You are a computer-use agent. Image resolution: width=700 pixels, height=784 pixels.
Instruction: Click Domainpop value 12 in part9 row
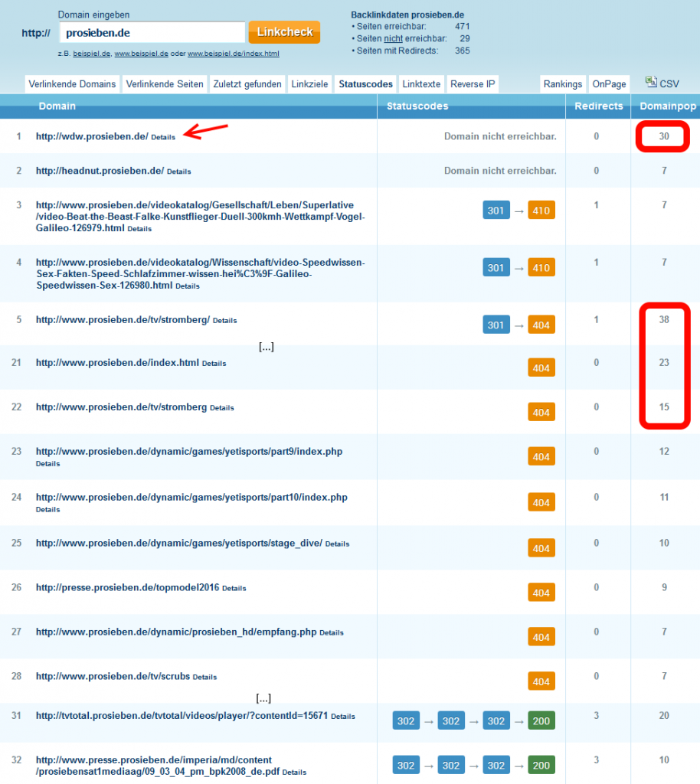664,452
